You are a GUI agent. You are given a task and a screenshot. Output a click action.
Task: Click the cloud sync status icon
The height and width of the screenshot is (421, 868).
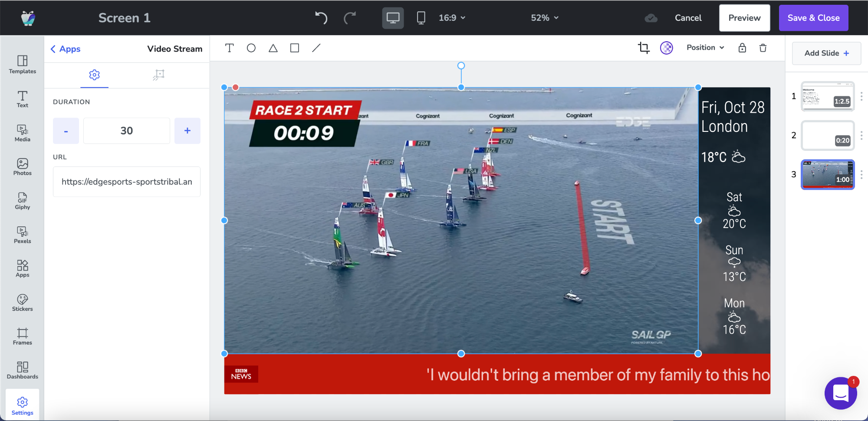pyautogui.click(x=651, y=18)
